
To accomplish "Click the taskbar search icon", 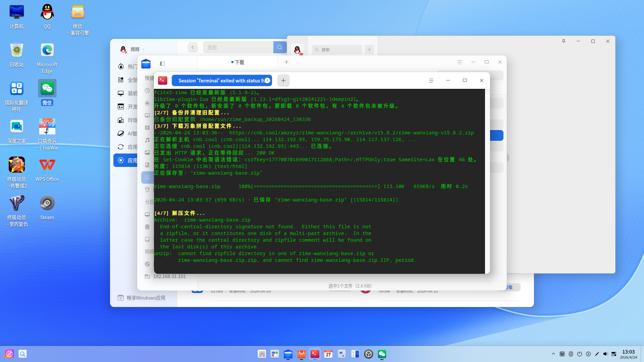I will pyautogui.click(x=22, y=354).
